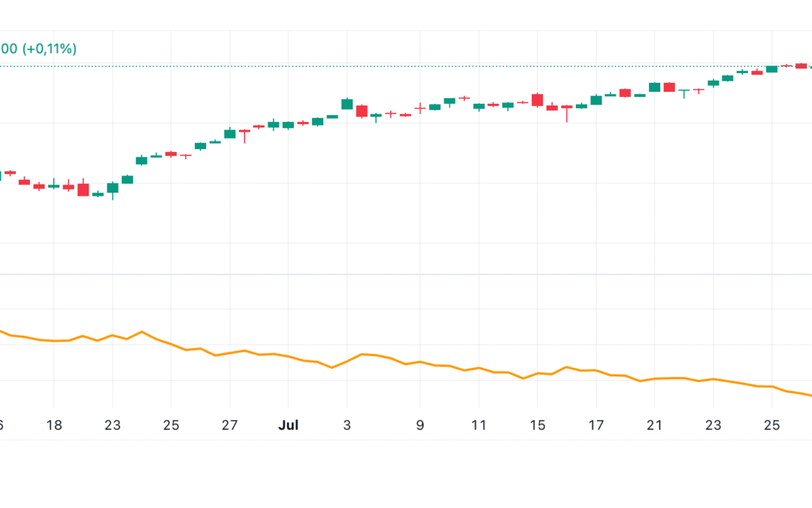Select the orange indicator line in lower pane
The height and width of the screenshot is (508, 812).
click(x=451, y=367)
